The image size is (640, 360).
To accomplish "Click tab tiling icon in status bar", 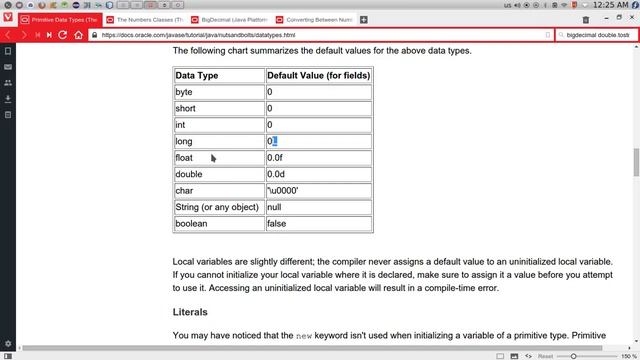I will 500,356.
